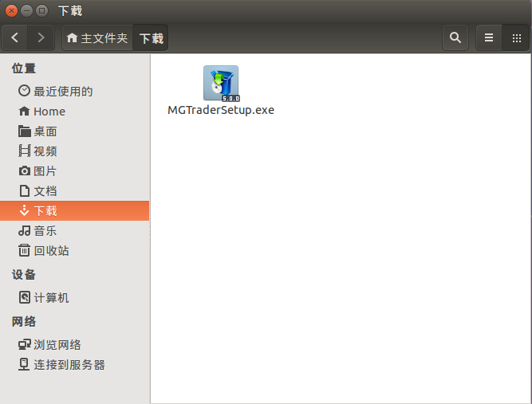Open 文档 folder in sidebar
The image size is (532, 404).
point(45,191)
